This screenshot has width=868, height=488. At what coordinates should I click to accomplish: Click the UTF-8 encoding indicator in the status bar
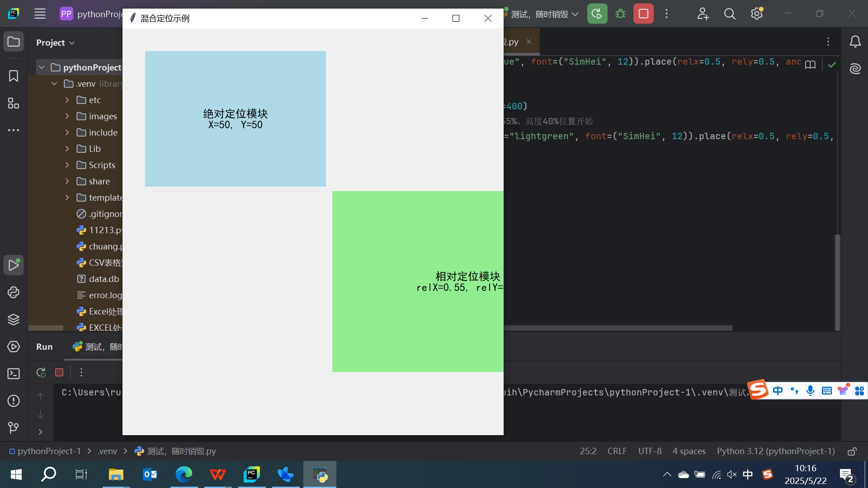[x=650, y=450]
